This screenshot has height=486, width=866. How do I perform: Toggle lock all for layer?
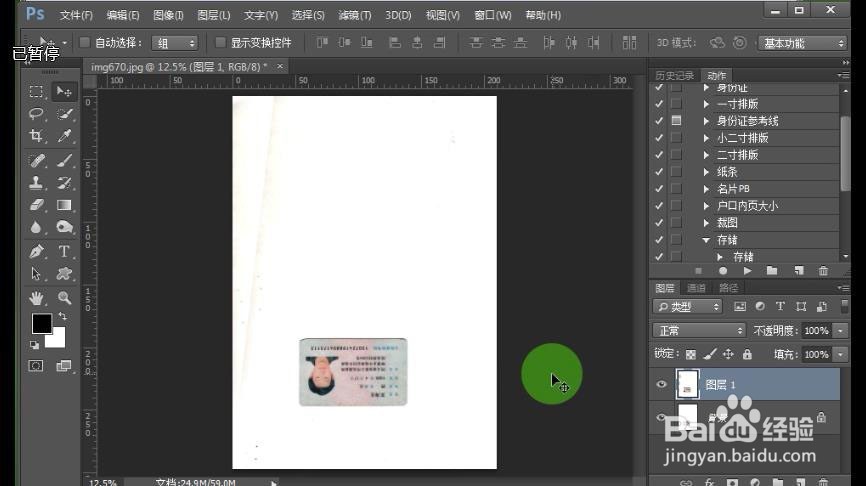click(747, 354)
